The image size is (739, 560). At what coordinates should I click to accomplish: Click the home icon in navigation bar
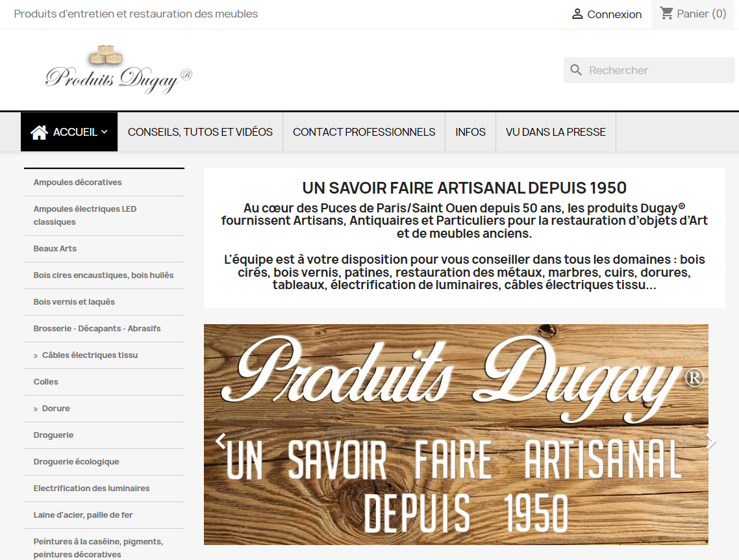coord(39,133)
